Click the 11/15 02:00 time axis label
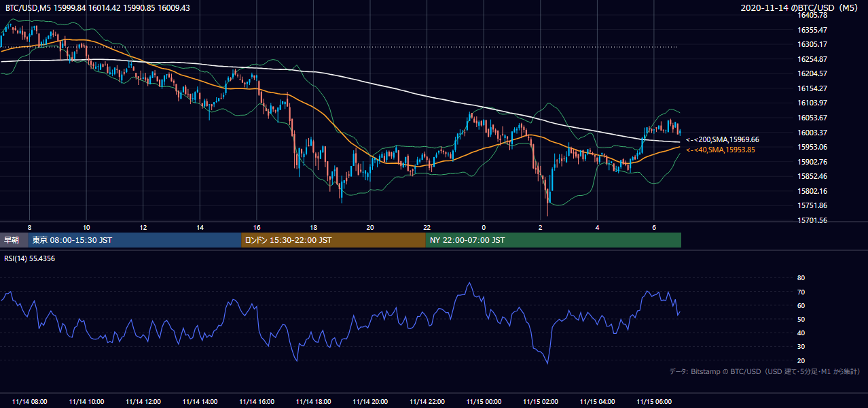Image resolution: width=868 pixels, height=408 pixels. (541, 402)
